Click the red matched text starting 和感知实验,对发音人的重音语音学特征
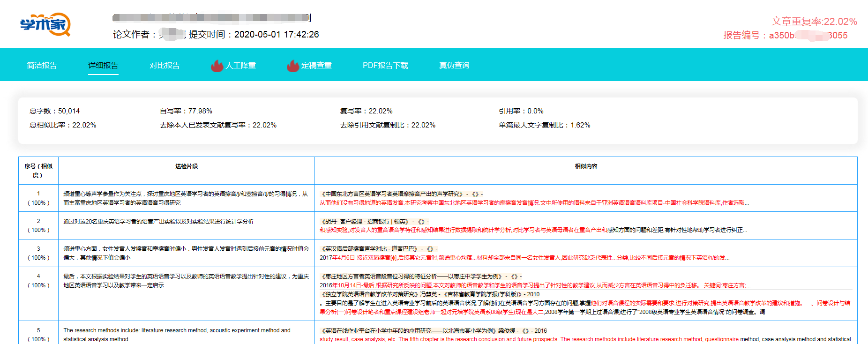 [x=533, y=230]
